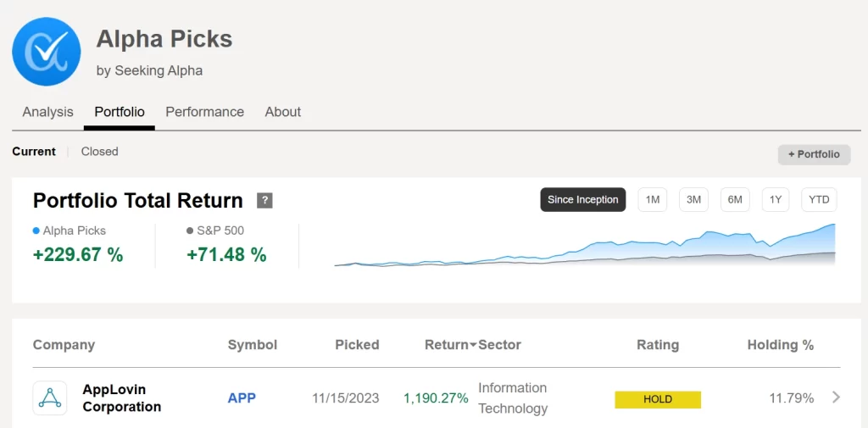Viewport: 868px width, 428px height.
Task: Click the yellow HOLD rating badge
Action: point(658,399)
